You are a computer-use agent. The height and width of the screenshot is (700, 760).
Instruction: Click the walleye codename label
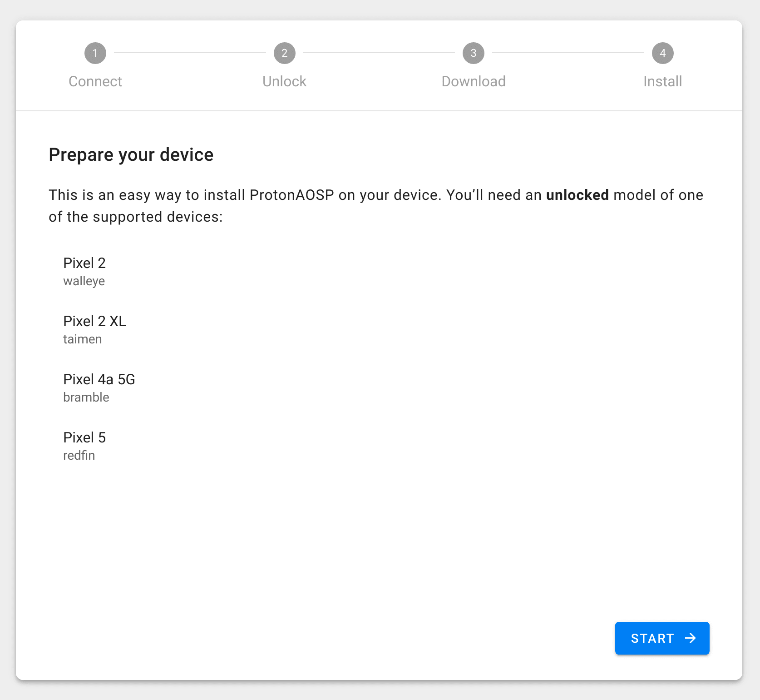tap(84, 281)
